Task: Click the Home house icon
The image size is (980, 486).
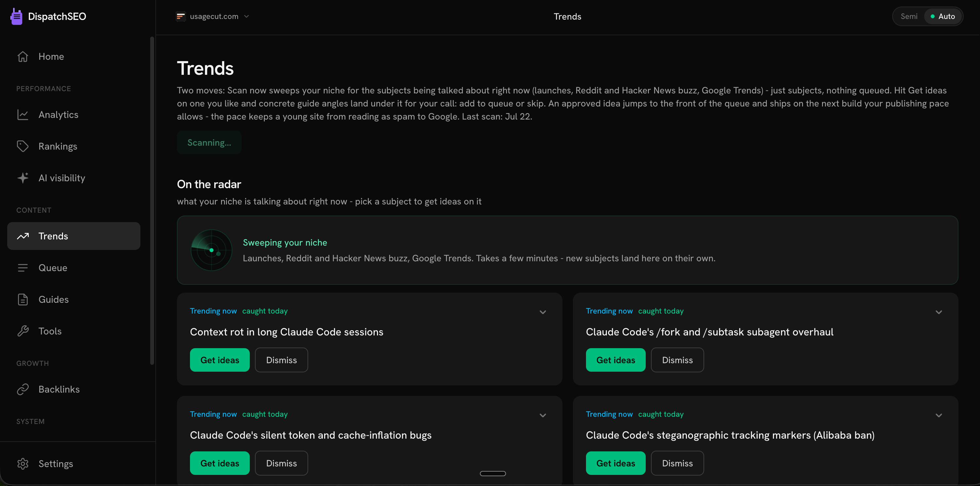Action: 23,56
